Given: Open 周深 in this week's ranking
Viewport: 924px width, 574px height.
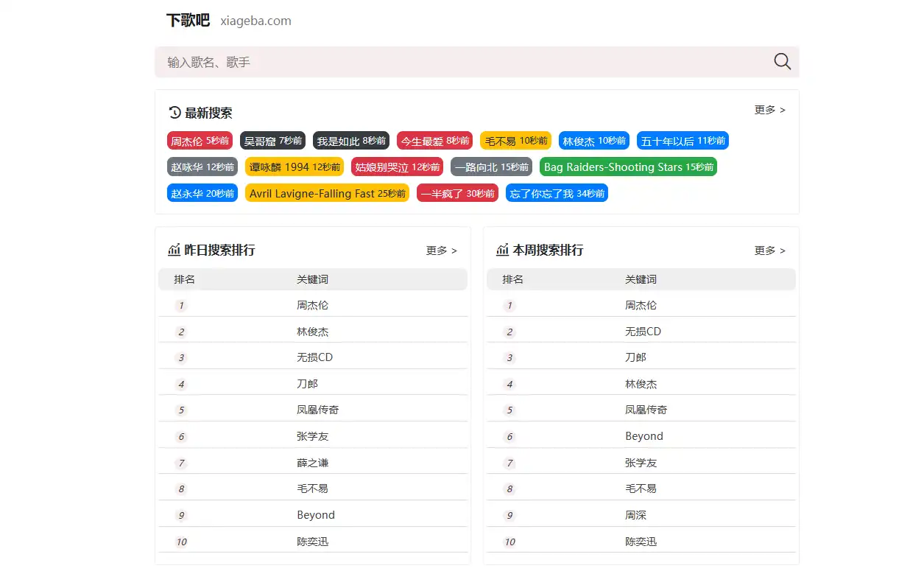Looking at the screenshot, I should click(635, 515).
